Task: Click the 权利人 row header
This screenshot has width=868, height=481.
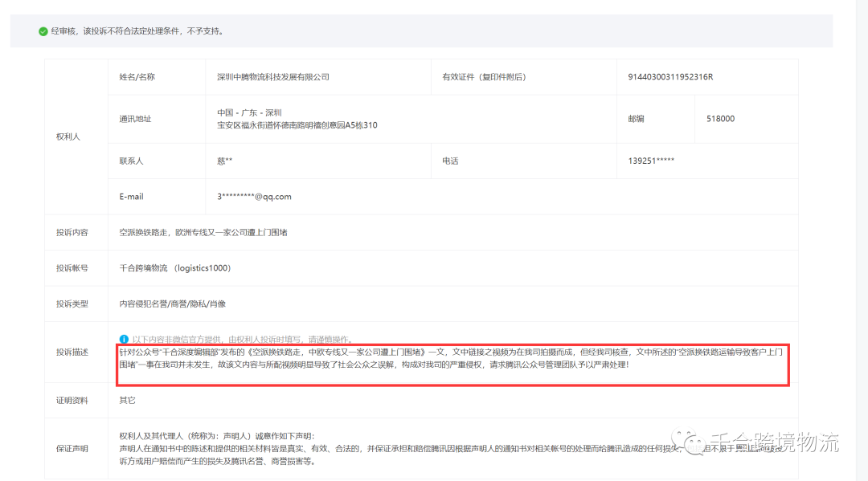Action: [68, 137]
